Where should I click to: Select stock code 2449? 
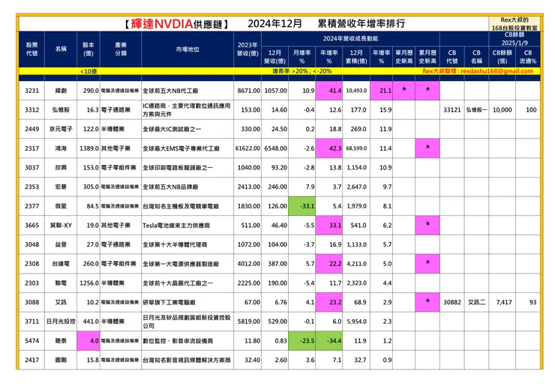[x=31, y=129]
